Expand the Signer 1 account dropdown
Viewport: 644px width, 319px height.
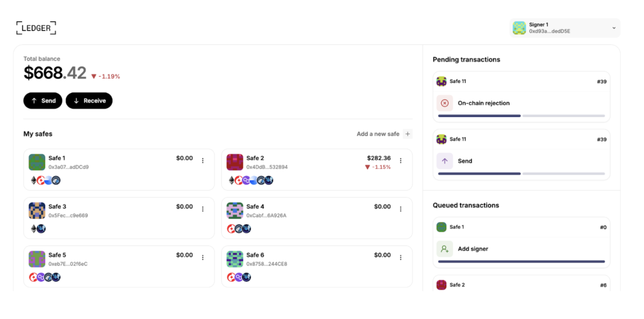point(613,28)
